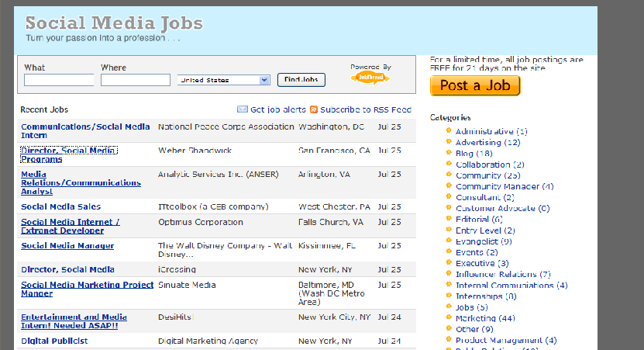This screenshot has height=350, width=644.
Task: Open Social Media Internet / Extranet Developer job
Action: (x=71, y=226)
